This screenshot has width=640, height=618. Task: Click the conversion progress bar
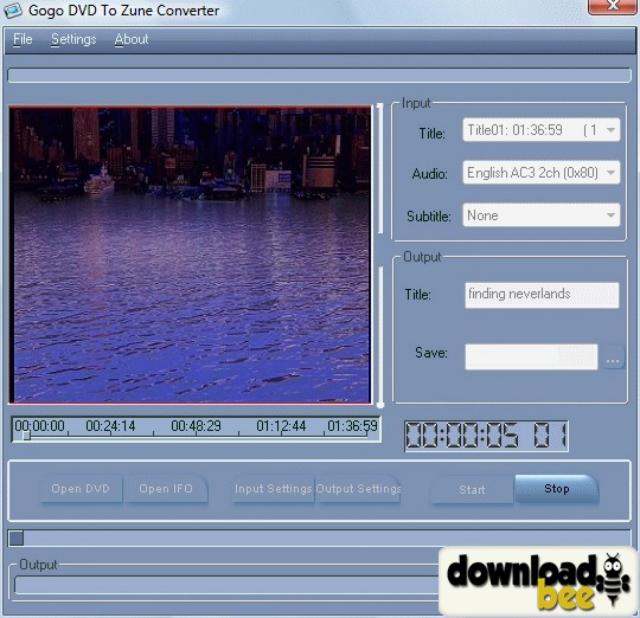320,538
